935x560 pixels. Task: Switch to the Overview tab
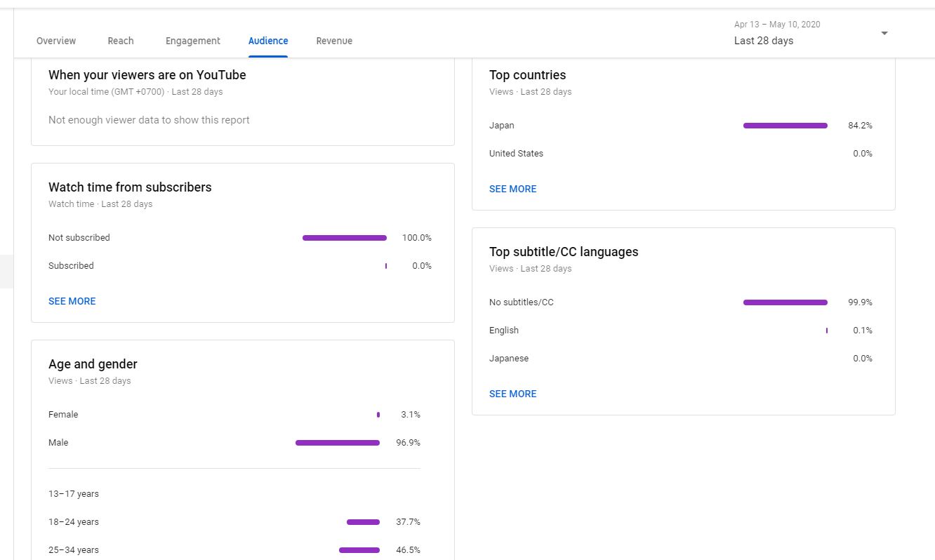[56, 41]
